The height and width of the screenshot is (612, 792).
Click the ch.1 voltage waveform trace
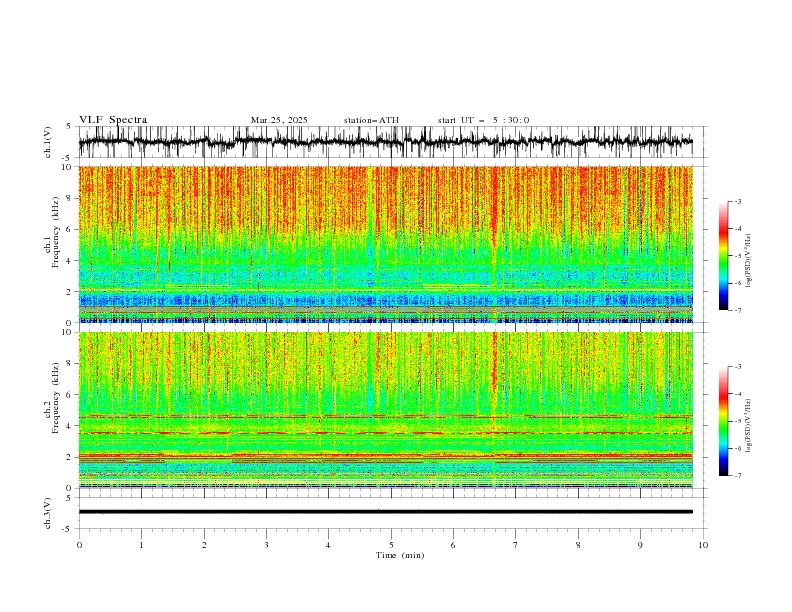coord(385,142)
